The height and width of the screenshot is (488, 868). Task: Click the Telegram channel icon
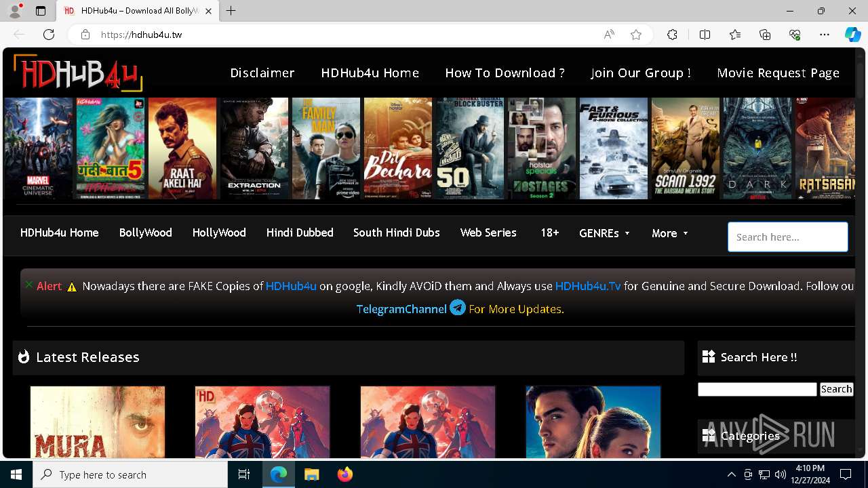458,308
